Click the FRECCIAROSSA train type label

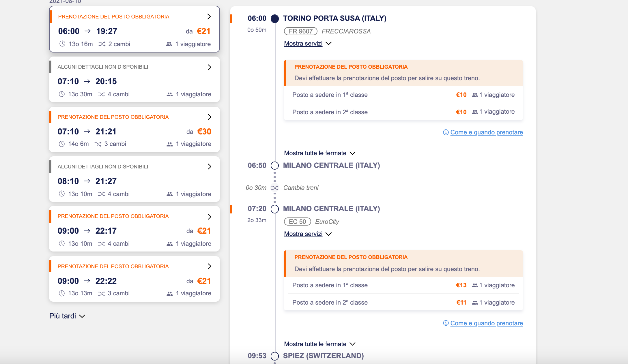[x=346, y=31]
